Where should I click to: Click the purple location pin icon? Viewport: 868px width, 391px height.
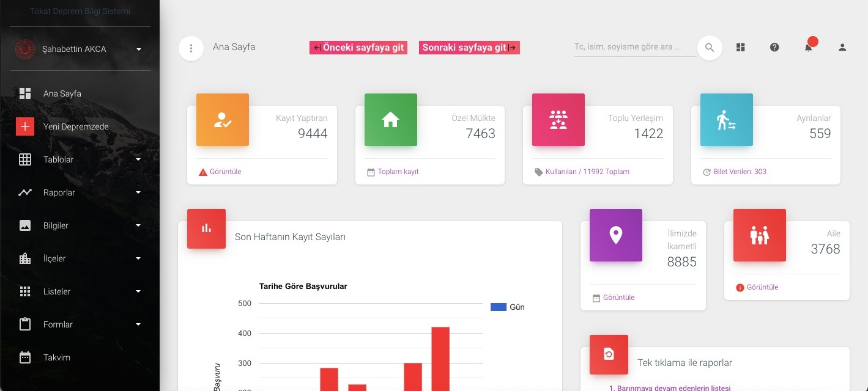615,235
